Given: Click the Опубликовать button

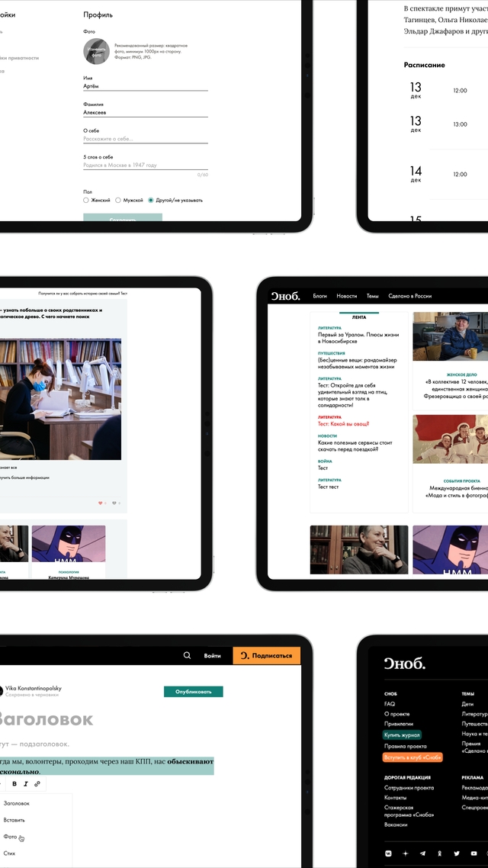Looking at the screenshot, I should 193,691.
